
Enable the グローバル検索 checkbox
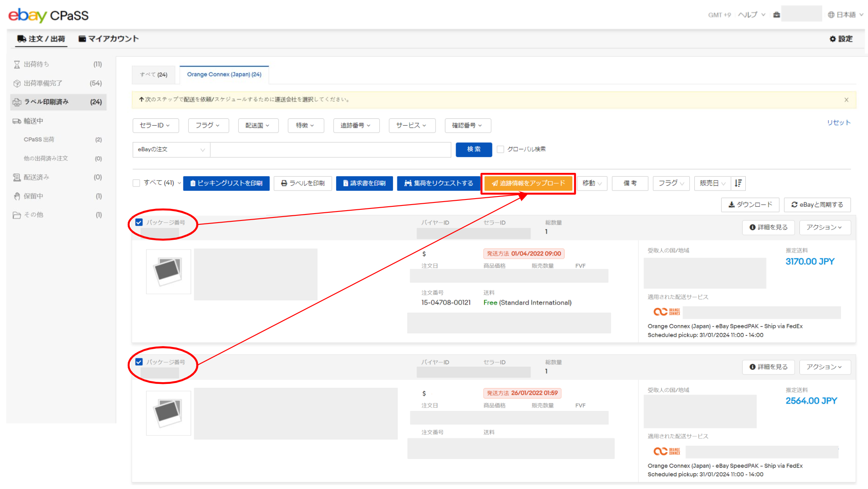pos(500,149)
